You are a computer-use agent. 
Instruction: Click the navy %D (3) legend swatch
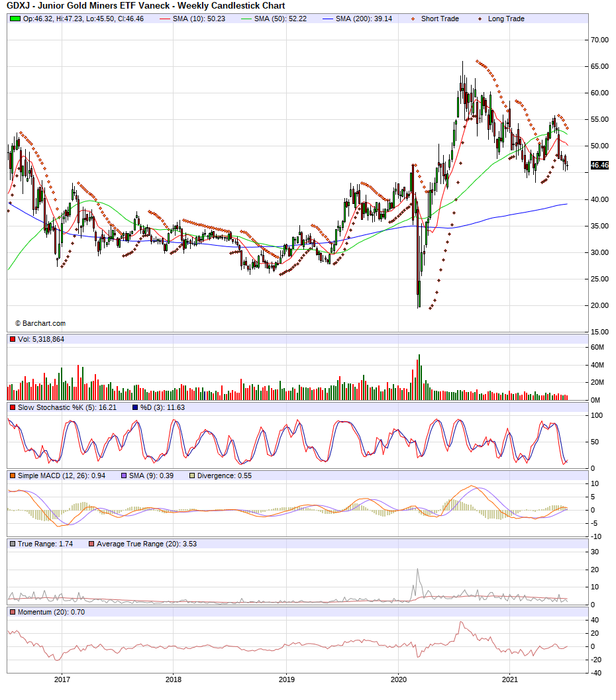point(135,407)
